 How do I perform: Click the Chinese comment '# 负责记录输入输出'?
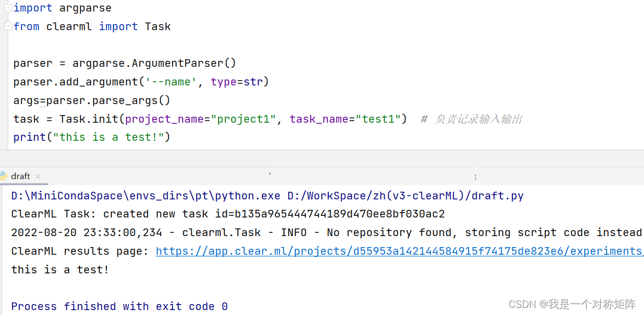click(471, 119)
